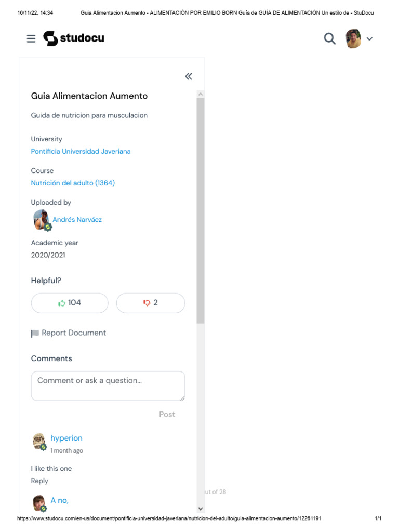Click the scrollbar down arrow
The height and width of the screenshot is (532, 399).
tap(201, 508)
